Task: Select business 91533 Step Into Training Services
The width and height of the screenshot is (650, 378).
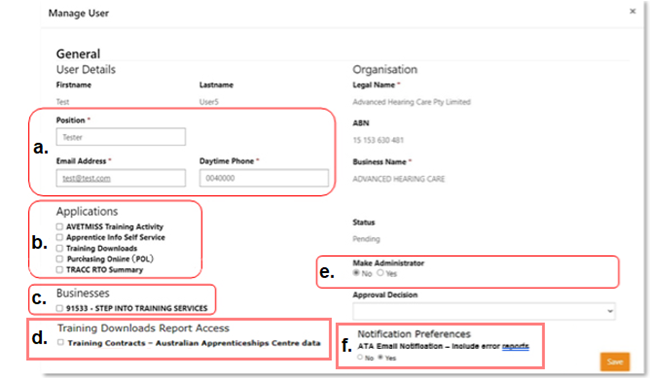Action: click(x=59, y=308)
